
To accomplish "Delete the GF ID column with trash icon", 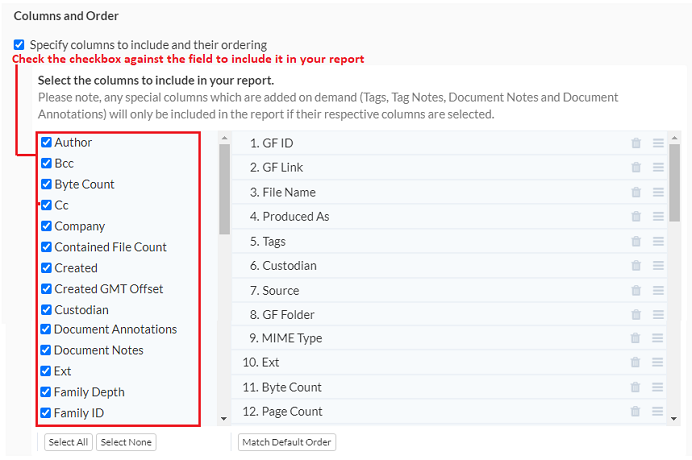I will pos(636,143).
